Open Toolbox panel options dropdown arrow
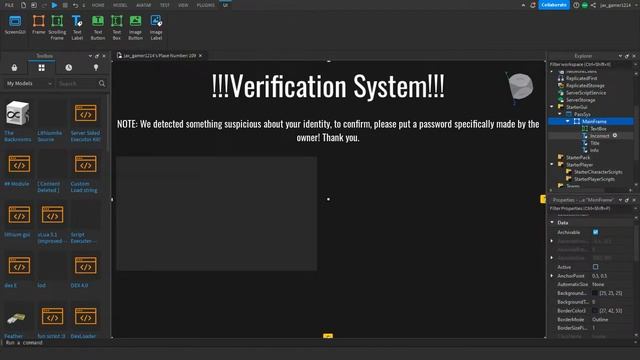The image size is (640, 360). click(x=90, y=56)
